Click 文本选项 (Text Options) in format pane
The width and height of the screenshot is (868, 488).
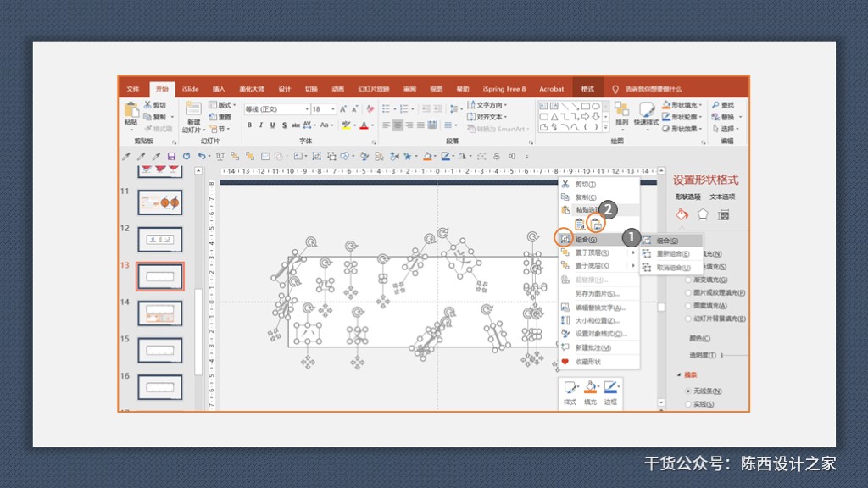pyautogui.click(x=722, y=197)
